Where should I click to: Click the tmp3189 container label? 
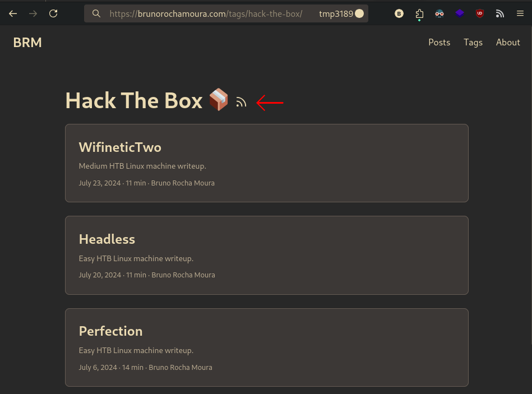pos(341,13)
